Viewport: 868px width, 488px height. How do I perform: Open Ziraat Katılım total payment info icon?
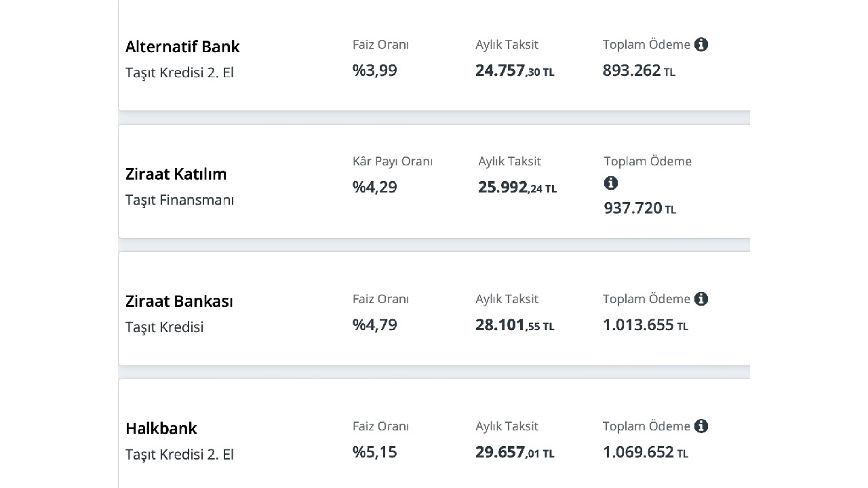[x=611, y=183]
